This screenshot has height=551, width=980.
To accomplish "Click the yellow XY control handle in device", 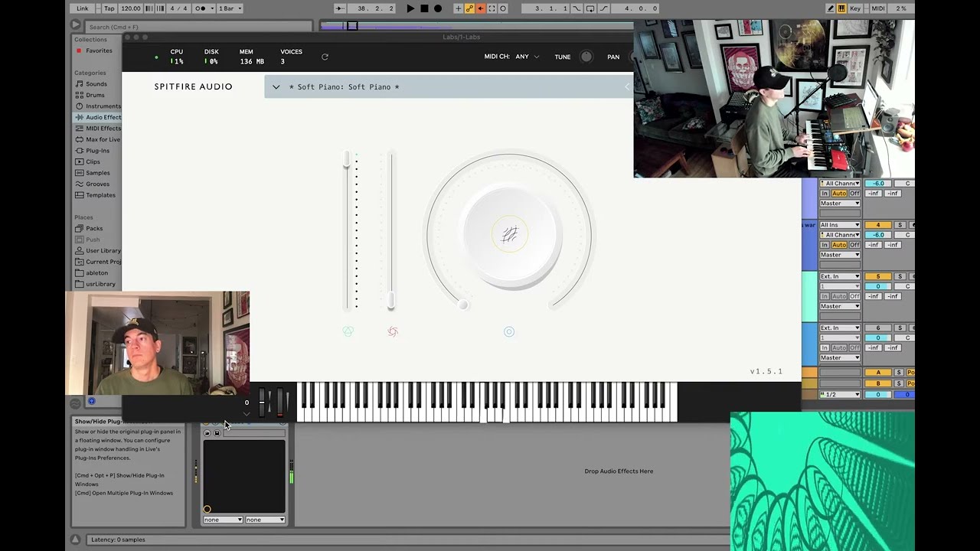I will tap(207, 509).
